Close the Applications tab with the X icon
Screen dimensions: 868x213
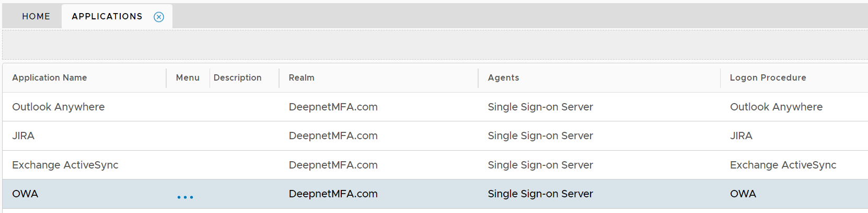[159, 17]
